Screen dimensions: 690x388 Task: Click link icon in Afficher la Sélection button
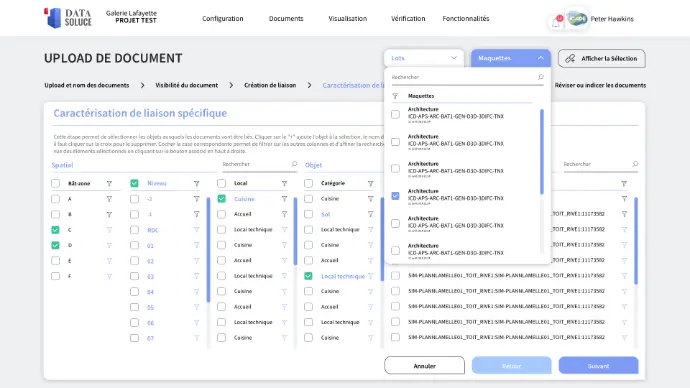coord(570,59)
